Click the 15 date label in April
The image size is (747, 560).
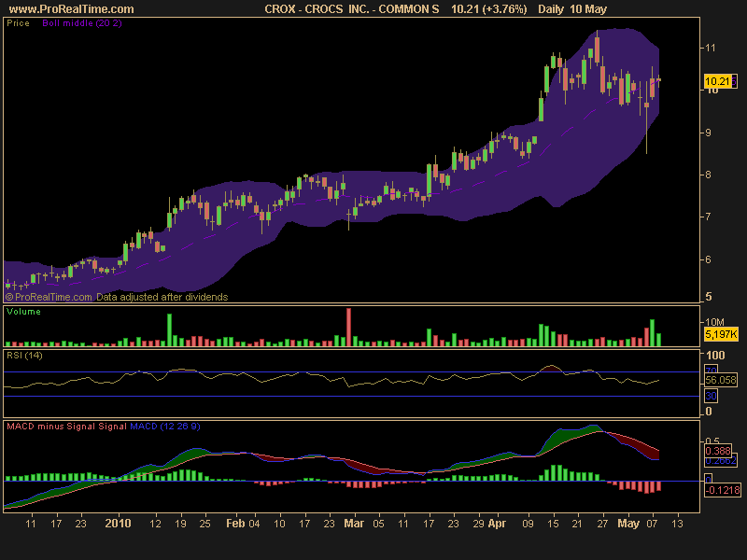point(553,524)
